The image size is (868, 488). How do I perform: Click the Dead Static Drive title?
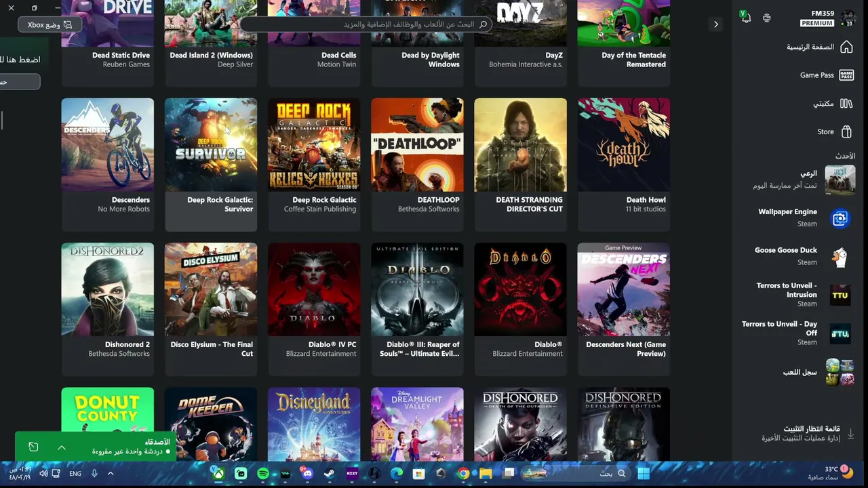(x=121, y=56)
